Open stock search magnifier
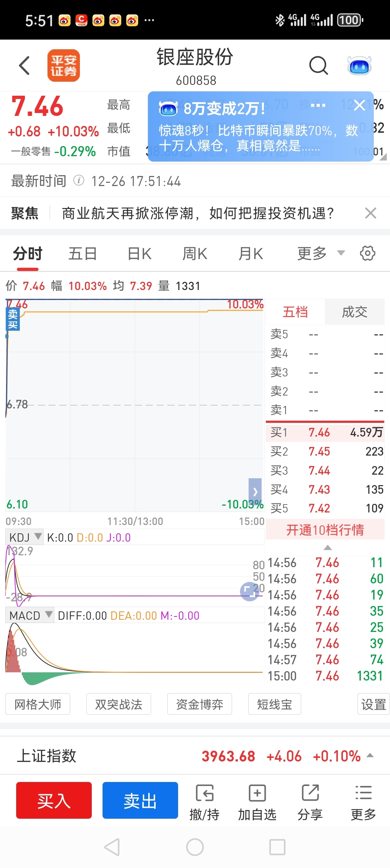Image resolution: width=390 pixels, height=868 pixels. [318, 65]
